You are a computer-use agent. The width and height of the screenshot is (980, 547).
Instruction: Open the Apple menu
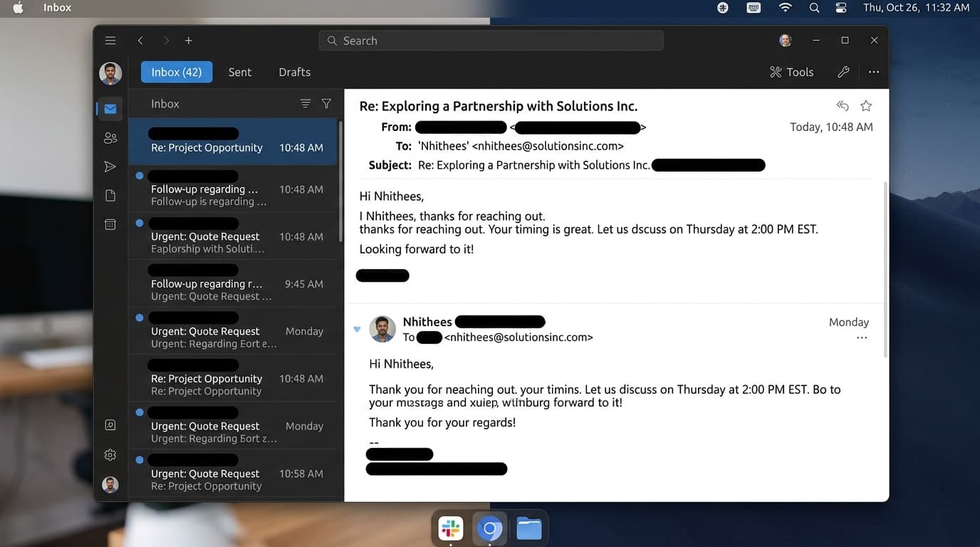pyautogui.click(x=19, y=8)
